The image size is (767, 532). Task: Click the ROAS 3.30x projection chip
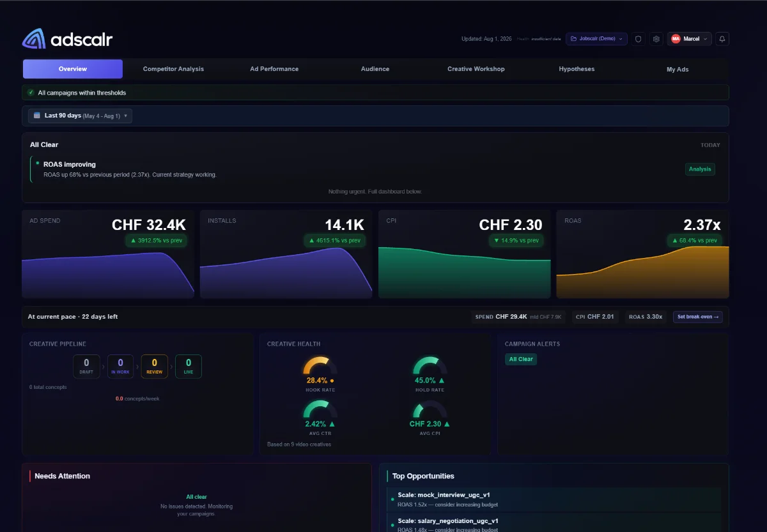click(x=646, y=317)
